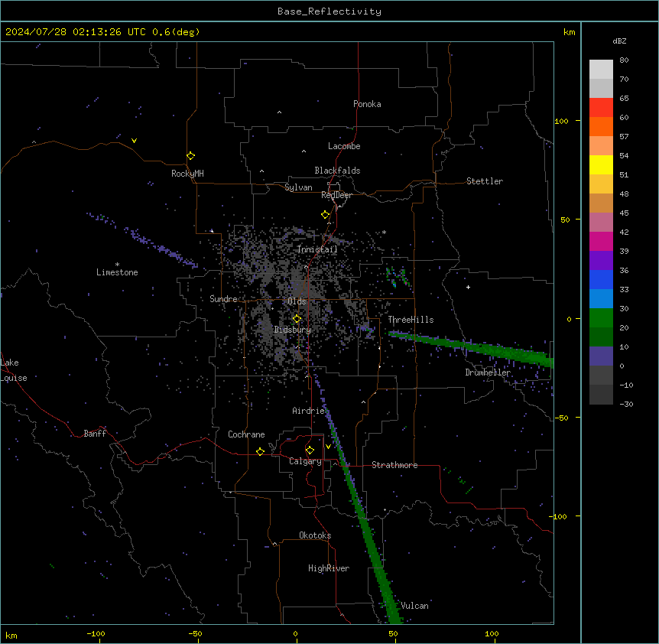Viewport: 659px width, 644px height.
Task: Click the -100 tick label on horizontal axis
Action: coord(96,633)
